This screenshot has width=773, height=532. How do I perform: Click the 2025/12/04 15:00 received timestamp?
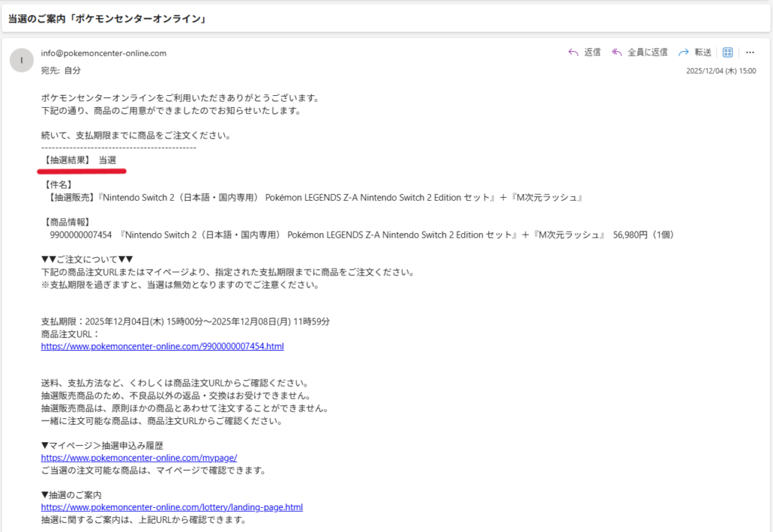point(720,70)
